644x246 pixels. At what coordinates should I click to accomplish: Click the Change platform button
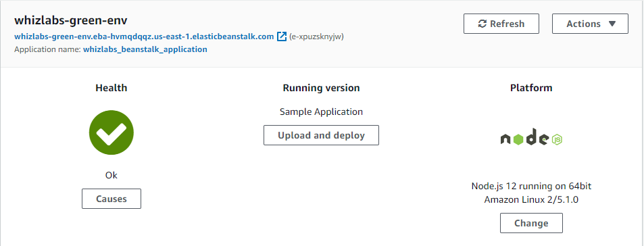coord(531,223)
